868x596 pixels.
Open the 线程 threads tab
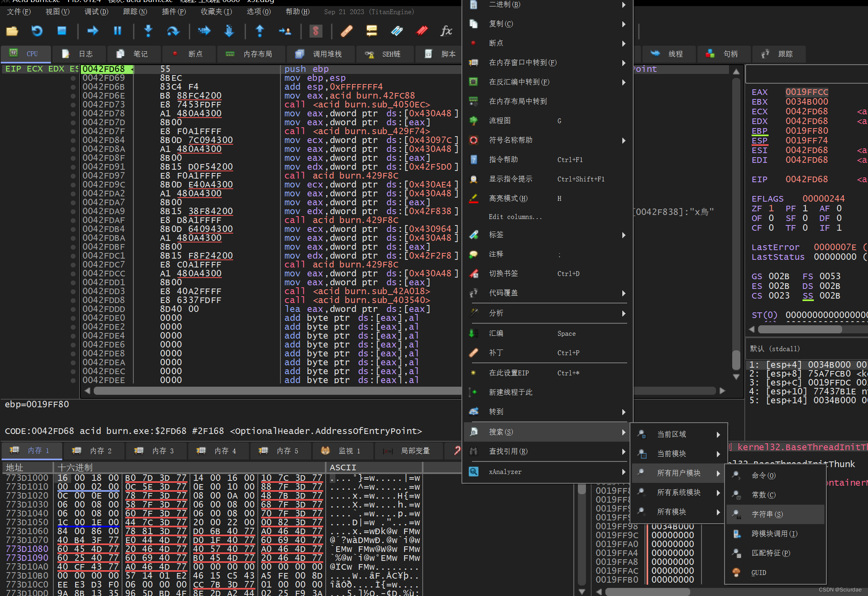[669, 54]
